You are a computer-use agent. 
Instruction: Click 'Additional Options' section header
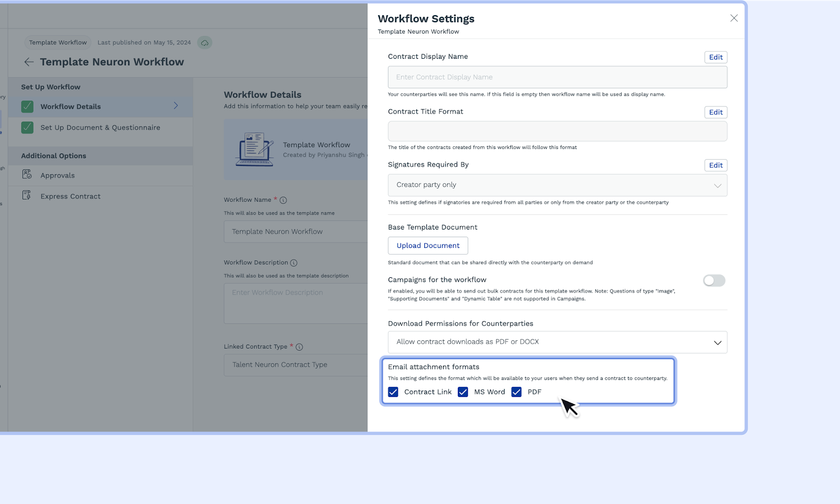[54, 156]
